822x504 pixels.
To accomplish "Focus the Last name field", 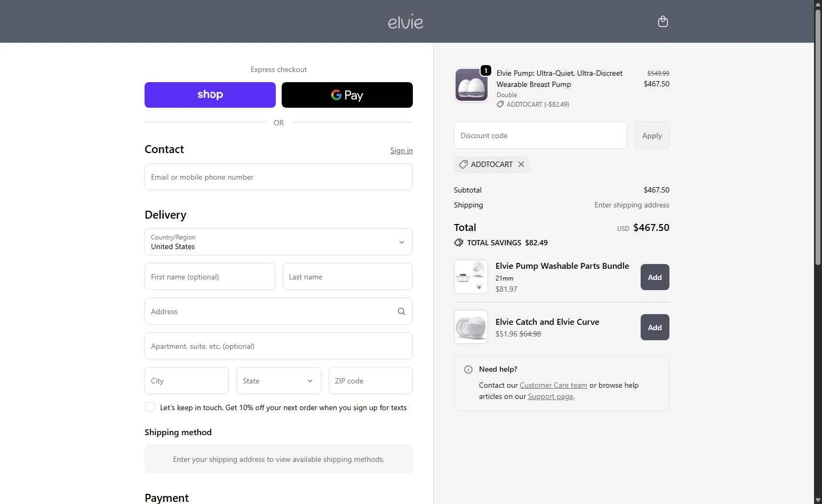I will (x=348, y=277).
